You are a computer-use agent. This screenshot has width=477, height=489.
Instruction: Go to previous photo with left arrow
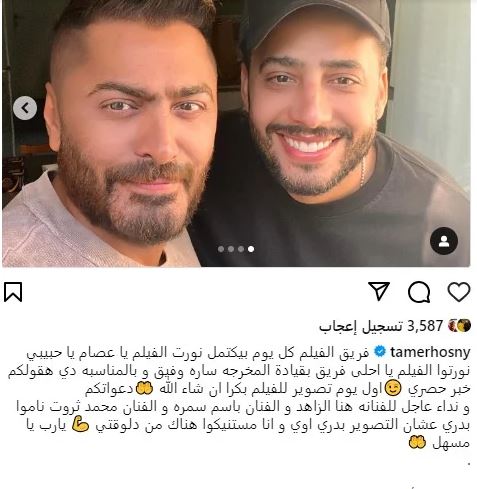click(25, 108)
